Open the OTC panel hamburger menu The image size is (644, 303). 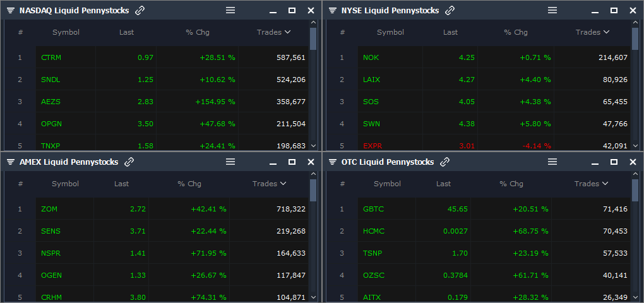pyautogui.click(x=552, y=162)
